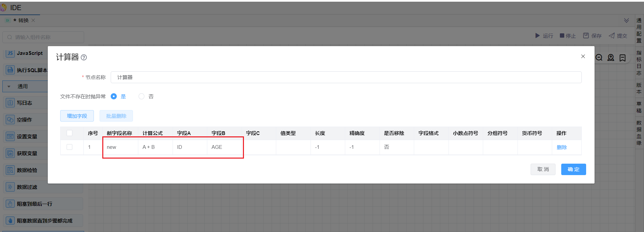Click the 删除 link in row 1
The image size is (644, 232).
click(x=562, y=147)
